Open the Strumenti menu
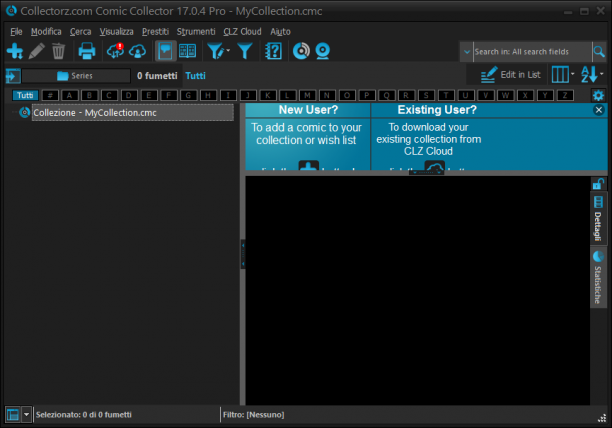This screenshot has height=428, width=612. [196, 32]
